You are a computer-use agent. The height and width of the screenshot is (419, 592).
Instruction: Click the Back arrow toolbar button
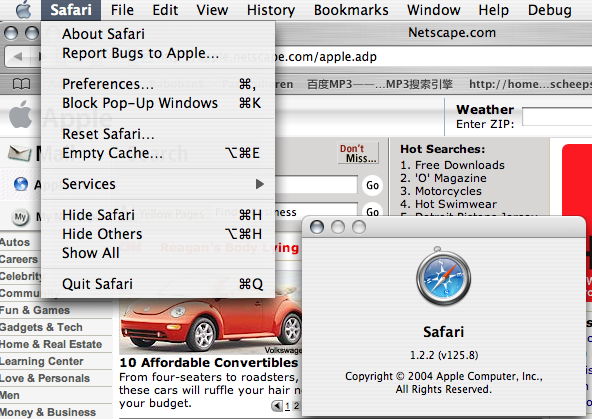click(17, 57)
